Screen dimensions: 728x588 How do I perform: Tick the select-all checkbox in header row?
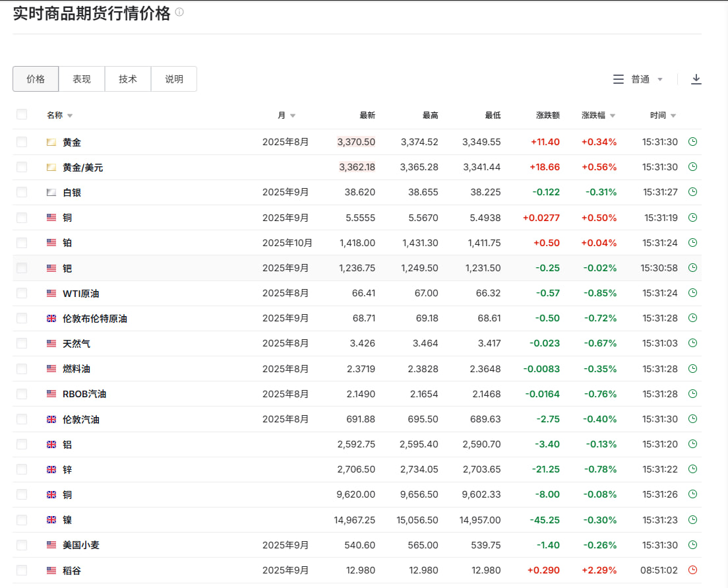[22, 114]
